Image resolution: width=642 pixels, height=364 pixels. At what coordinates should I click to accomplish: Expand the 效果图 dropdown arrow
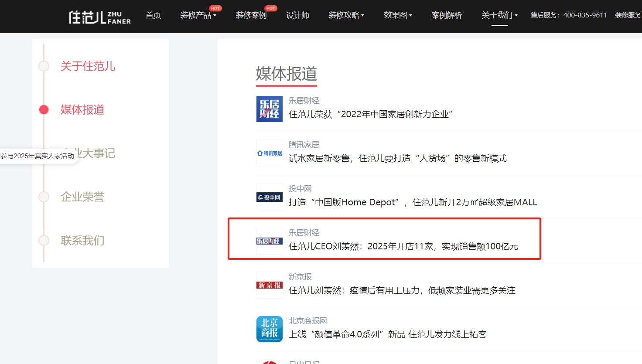pos(410,15)
